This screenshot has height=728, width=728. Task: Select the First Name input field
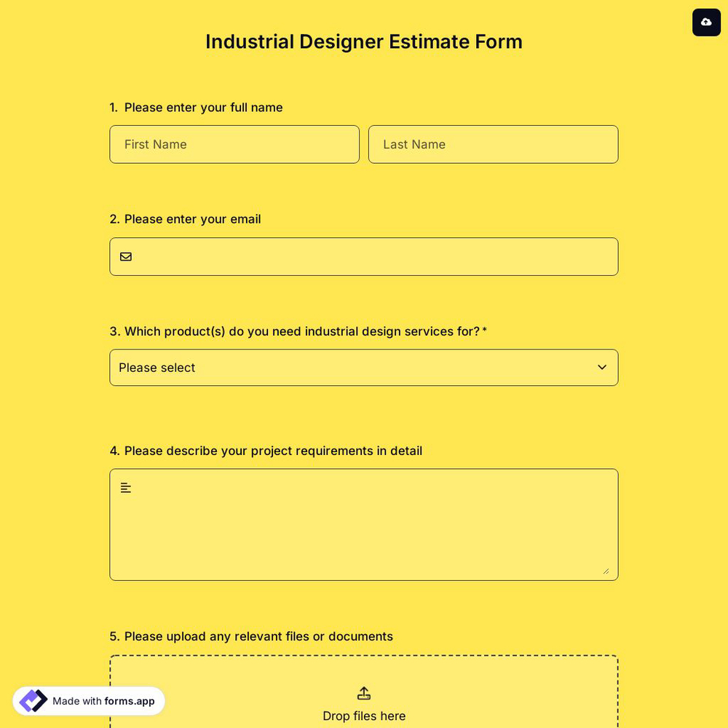pyautogui.click(x=234, y=144)
